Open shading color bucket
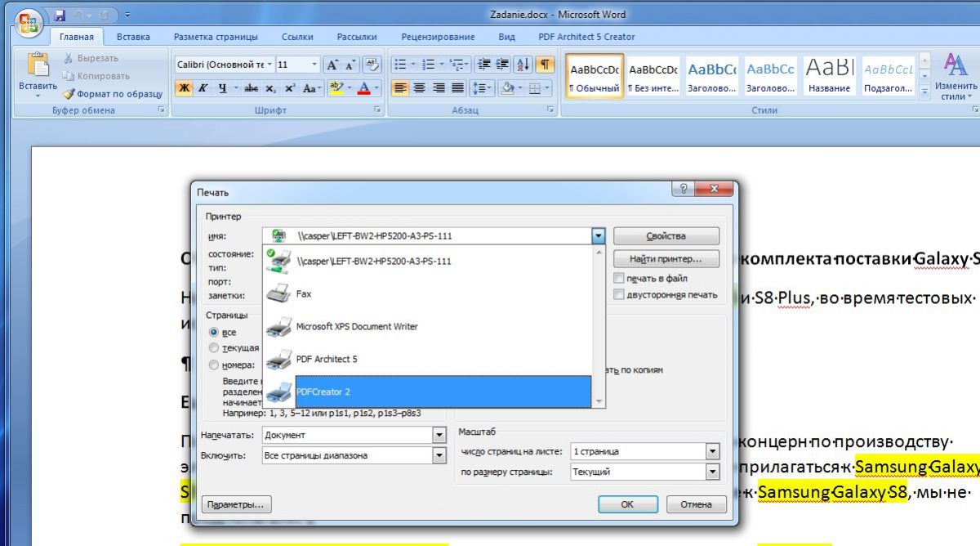Viewport: 980px width, 546px height. click(507, 88)
